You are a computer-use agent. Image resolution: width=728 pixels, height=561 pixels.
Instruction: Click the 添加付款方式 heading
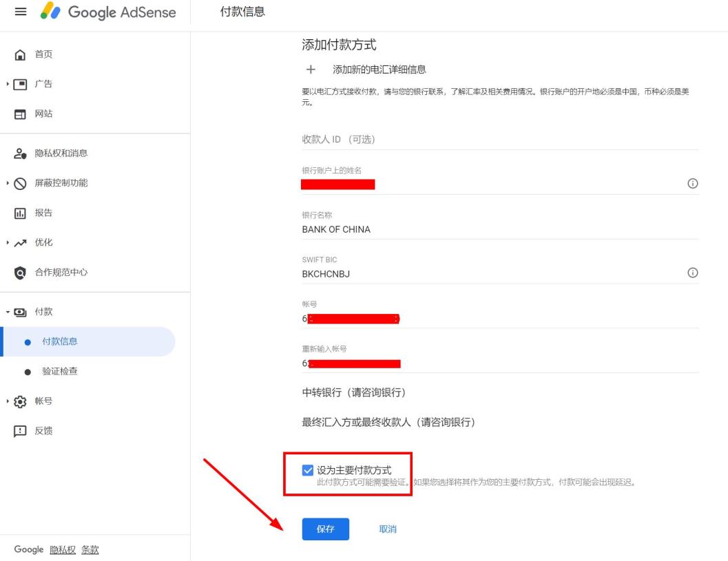tap(339, 45)
